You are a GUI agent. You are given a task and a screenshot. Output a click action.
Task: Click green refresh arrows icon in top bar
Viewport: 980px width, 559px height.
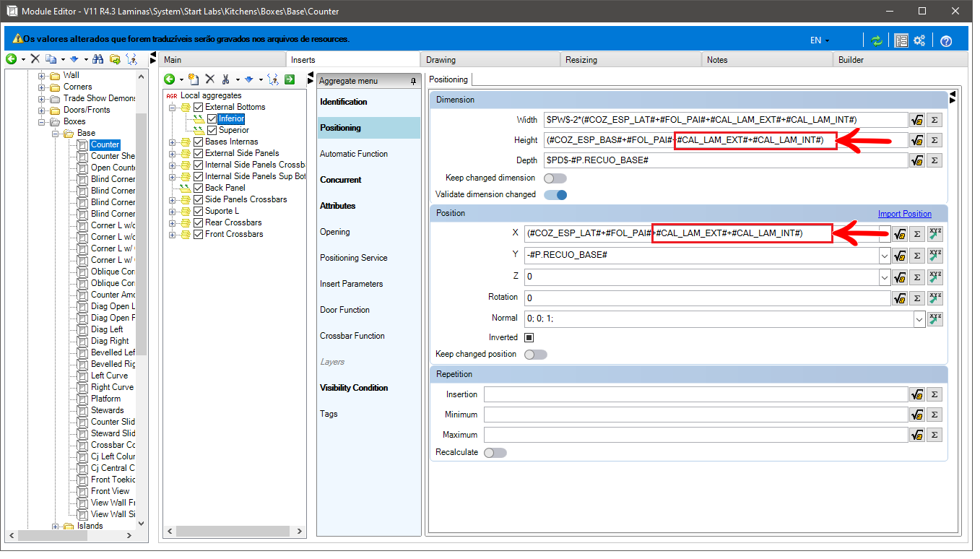tap(876, 40)
